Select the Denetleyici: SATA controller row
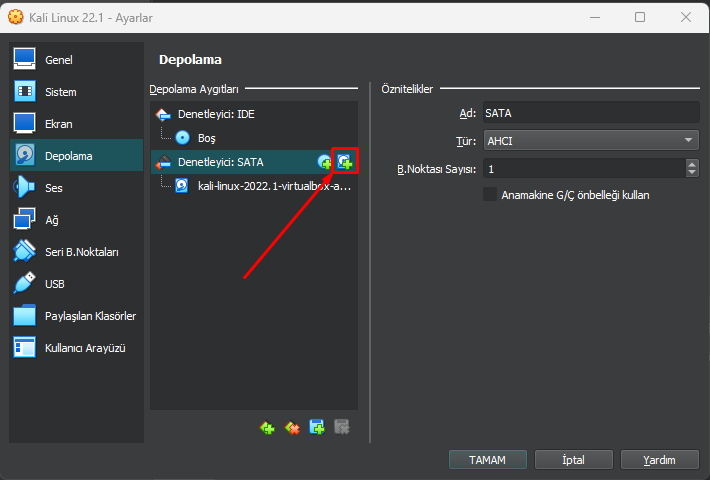 click(x=254, y=162)
